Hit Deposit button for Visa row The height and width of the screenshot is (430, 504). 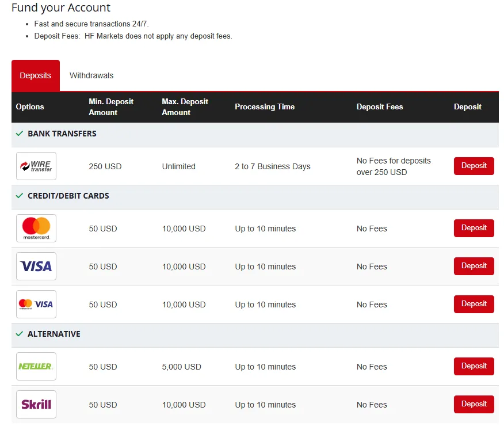(x=474, y=266)
